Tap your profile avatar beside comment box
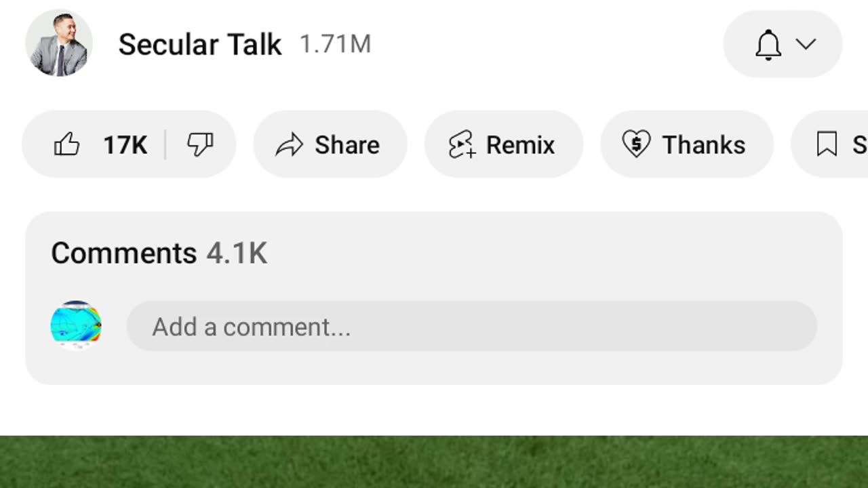The image size is (868, 488). click(76, 326)
